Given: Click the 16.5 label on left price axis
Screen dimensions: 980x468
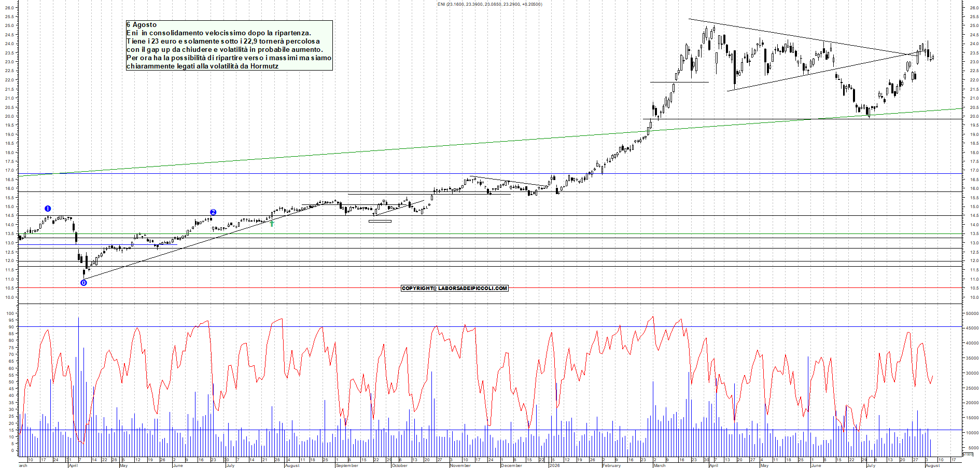Looking at the screenshot, I should 9,180.
